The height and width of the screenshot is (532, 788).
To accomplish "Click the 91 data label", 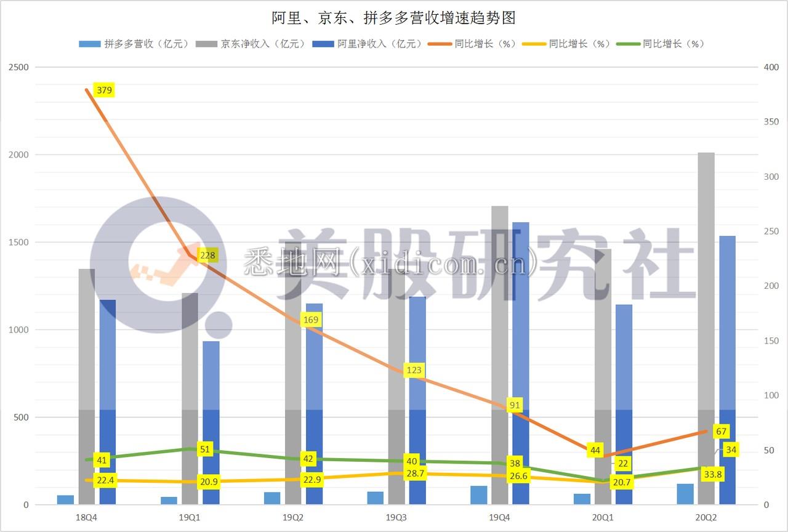I will [x=515, y=405].
